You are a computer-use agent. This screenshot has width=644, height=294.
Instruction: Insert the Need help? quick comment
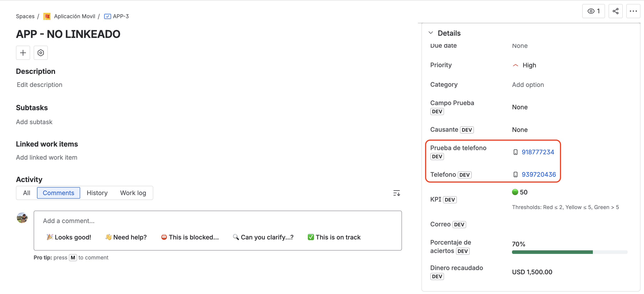(x=126, y=237)
